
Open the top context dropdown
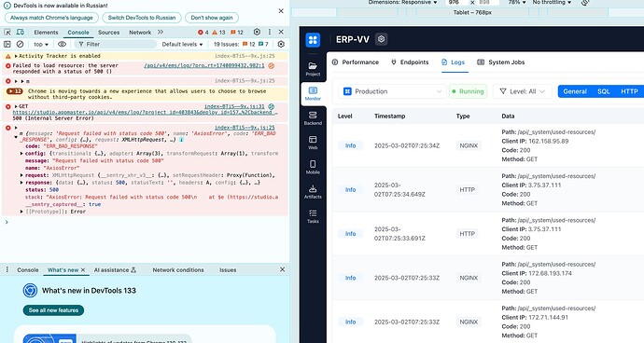(x=41, y=44)
